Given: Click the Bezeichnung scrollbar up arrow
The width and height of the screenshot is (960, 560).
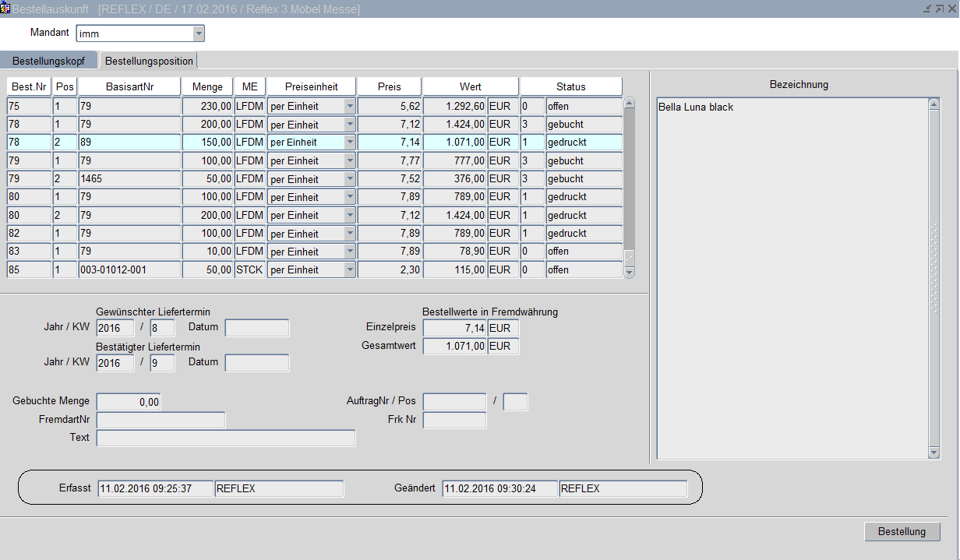Looking at the screenshot, I should (x=934, y=104).
